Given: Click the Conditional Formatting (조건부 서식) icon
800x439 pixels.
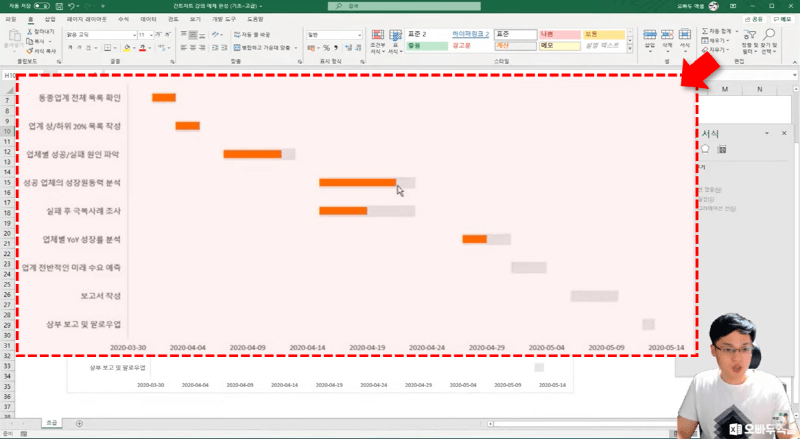Looking at the screenshot, I should [x=377, y=38].
